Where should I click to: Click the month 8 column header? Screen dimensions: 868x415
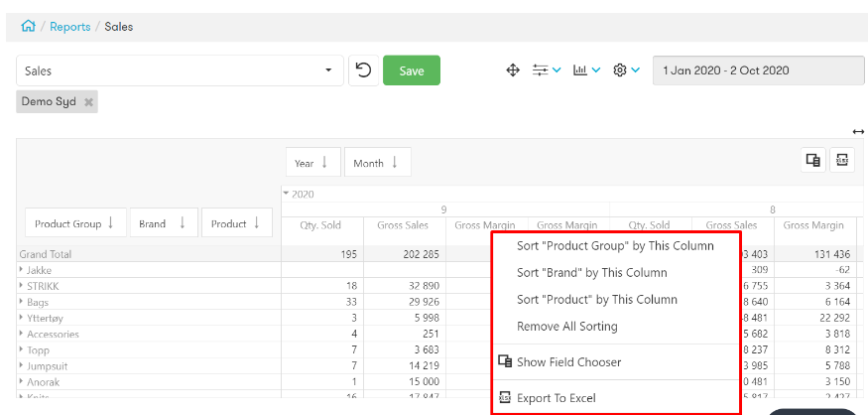point(773,209)
